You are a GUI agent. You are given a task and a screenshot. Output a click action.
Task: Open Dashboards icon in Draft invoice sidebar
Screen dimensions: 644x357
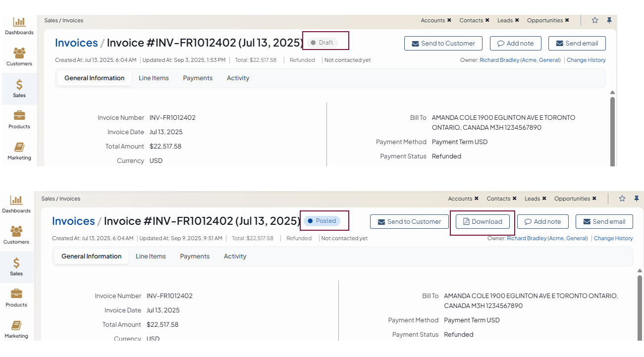[x=19, y=22]
